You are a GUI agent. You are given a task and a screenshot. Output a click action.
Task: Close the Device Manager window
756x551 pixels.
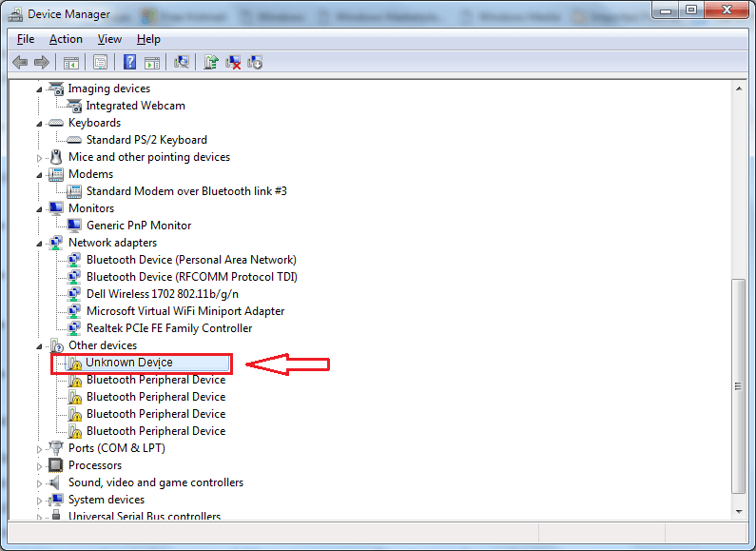[x=727, y=10]
